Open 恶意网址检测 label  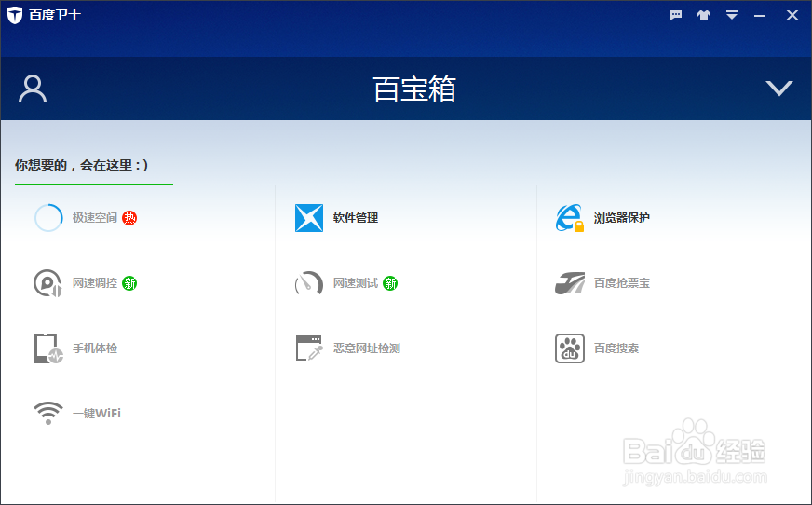point(367,348)
